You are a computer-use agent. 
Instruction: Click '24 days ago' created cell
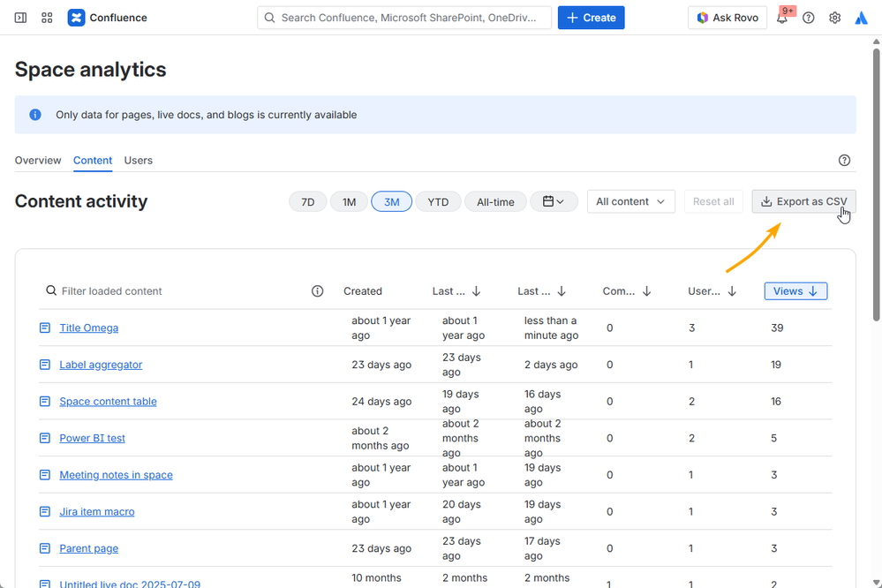[x=381, y=401]
